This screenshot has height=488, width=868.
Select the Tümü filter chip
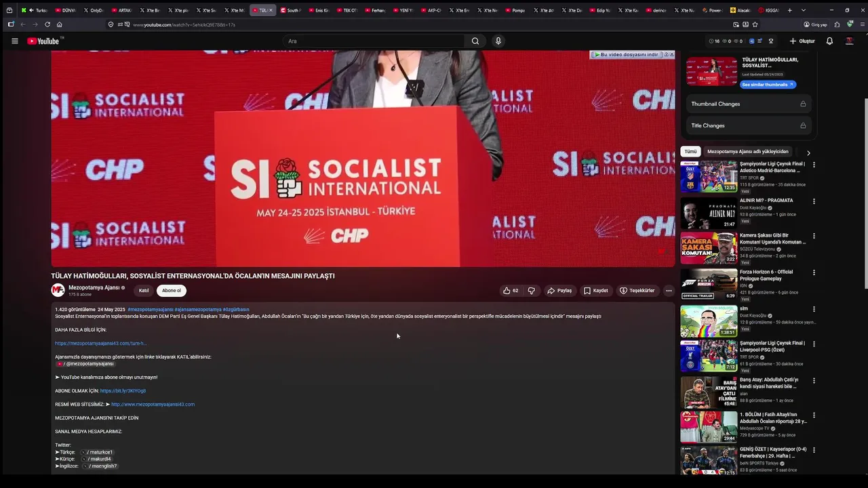pos(690,152)
